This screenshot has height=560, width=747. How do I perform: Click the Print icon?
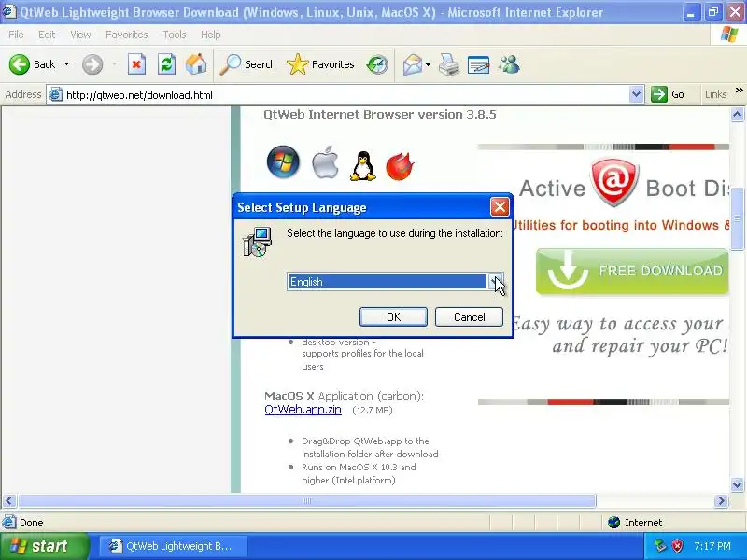(x=449, y=64)
